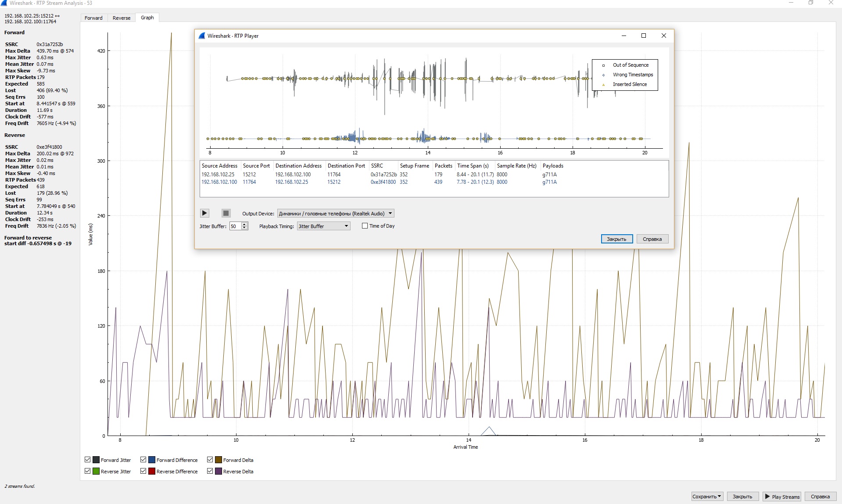
Task: Click the Forward Delta color swatch
Action: point(218,460)
